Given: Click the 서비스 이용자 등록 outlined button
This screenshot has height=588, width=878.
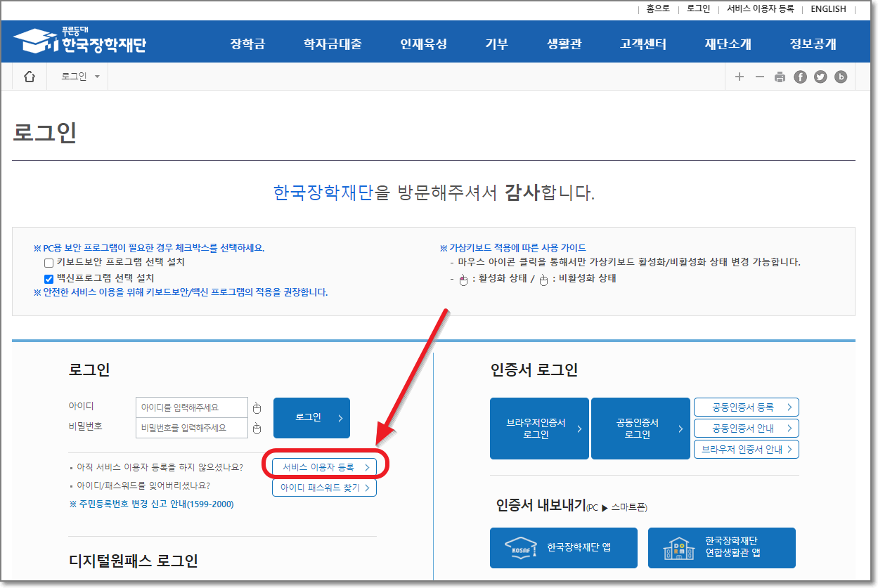Looking at the screenshot, I should click(x=324, y=467).
